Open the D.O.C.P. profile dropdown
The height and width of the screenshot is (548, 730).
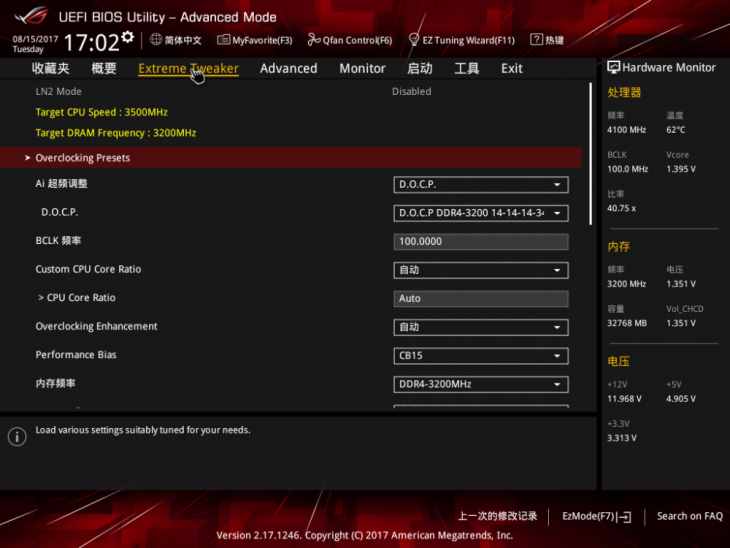pyautogui.click(x=481, y=213)
